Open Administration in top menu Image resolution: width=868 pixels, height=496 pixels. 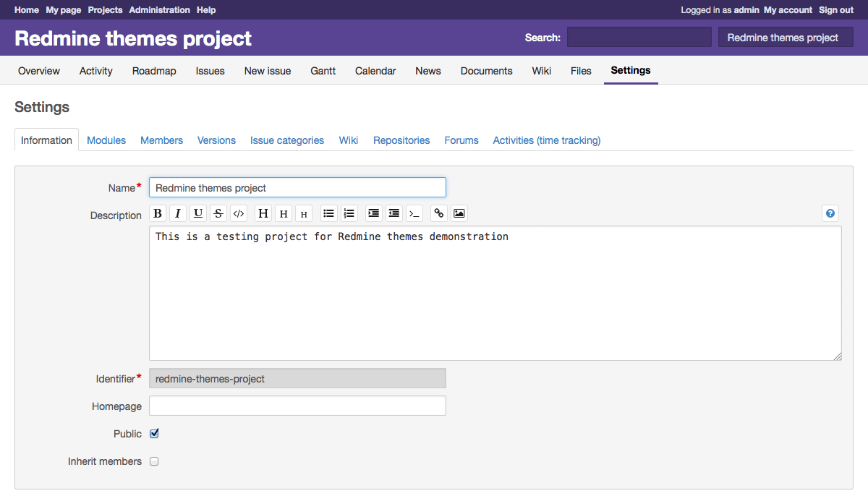coord(160,10)
